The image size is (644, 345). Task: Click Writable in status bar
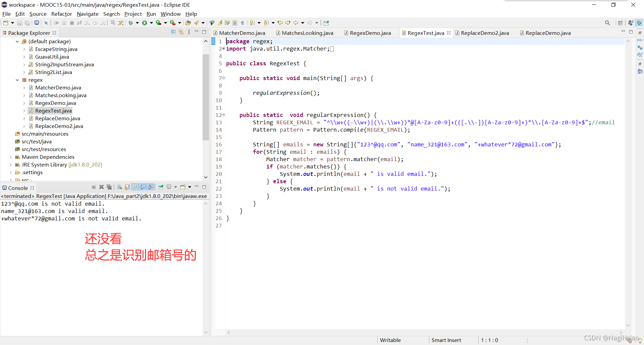pyautogui.click(x=390, y=340)
